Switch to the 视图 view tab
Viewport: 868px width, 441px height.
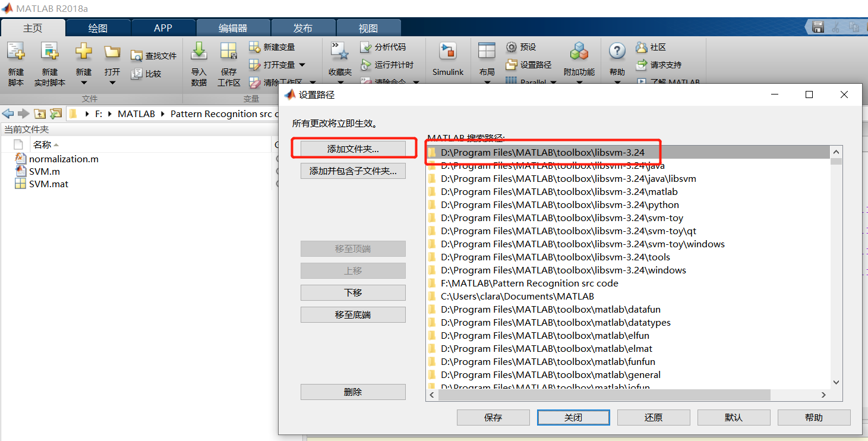point(368,28)
